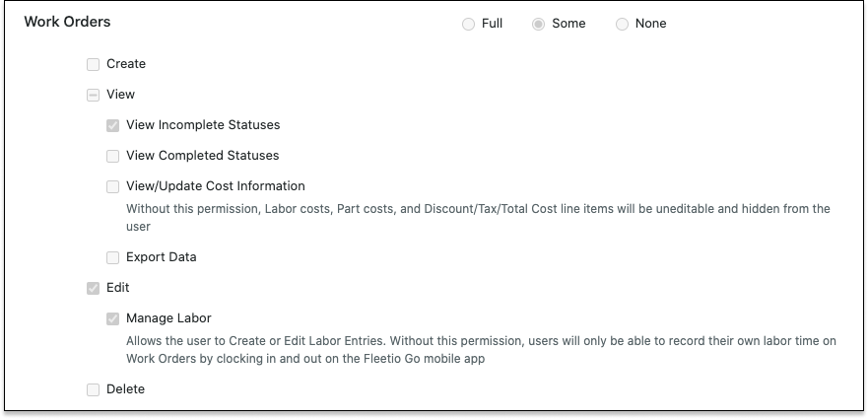Select the None radio button
Image resolution: width=868 pixels, height=419 pixels.
point(623,25)
